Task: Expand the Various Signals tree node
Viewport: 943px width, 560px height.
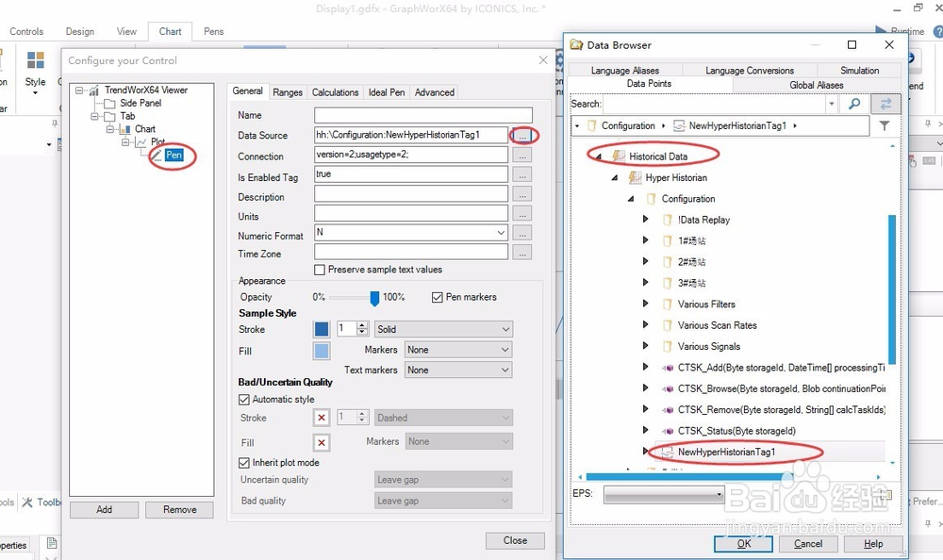Action: point(645,346)
